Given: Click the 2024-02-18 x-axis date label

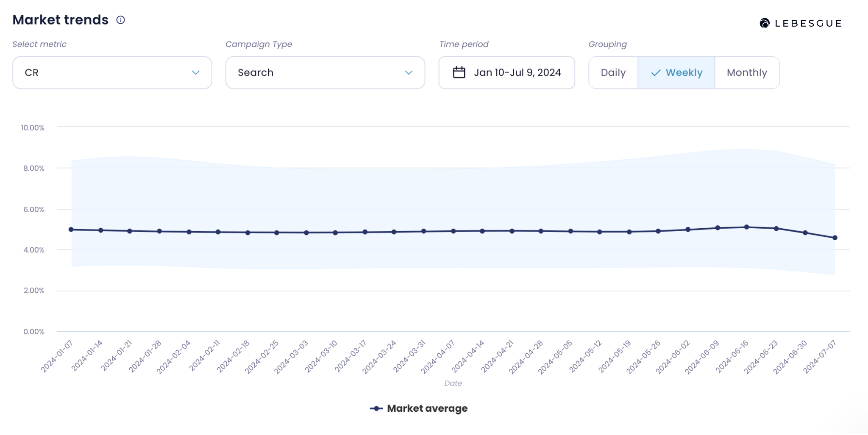Looking at the screenshot, I should coord(233,356).
